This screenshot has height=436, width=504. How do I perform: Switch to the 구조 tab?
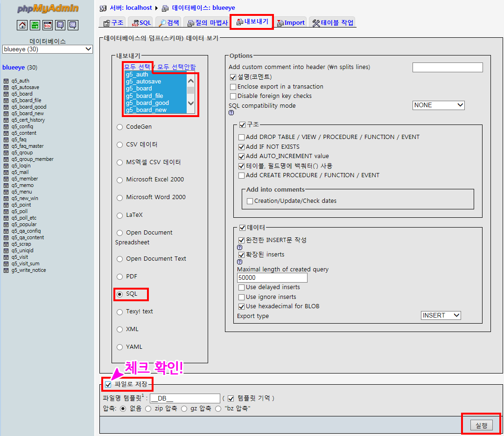click(113, 23)
